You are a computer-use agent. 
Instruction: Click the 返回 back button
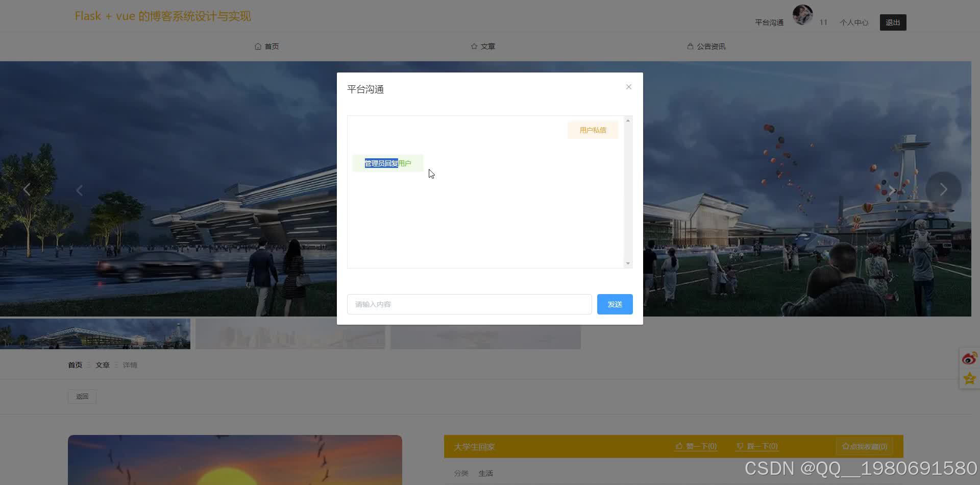pyautogui.click(x=82, y=397)
